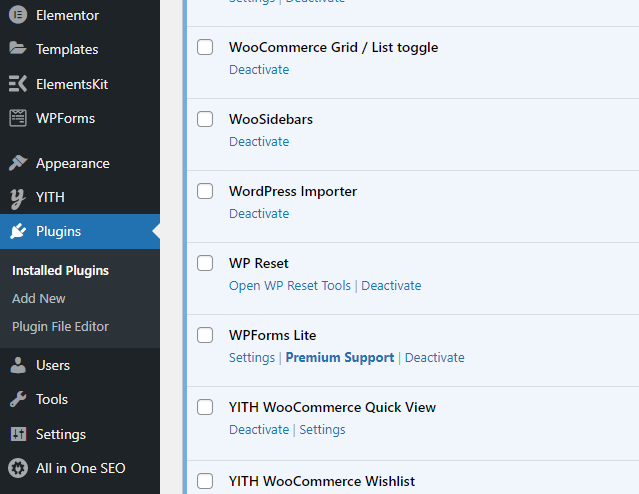This screenshot has height=494, width=639.
Task: Click the All in One SEO gear icon
Action: click(18, 468)
